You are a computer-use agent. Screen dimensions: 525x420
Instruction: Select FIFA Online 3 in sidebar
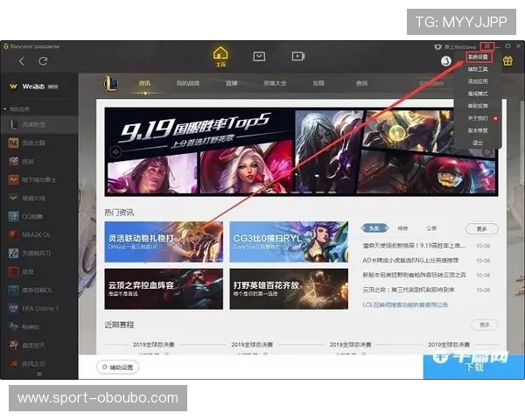39,309
